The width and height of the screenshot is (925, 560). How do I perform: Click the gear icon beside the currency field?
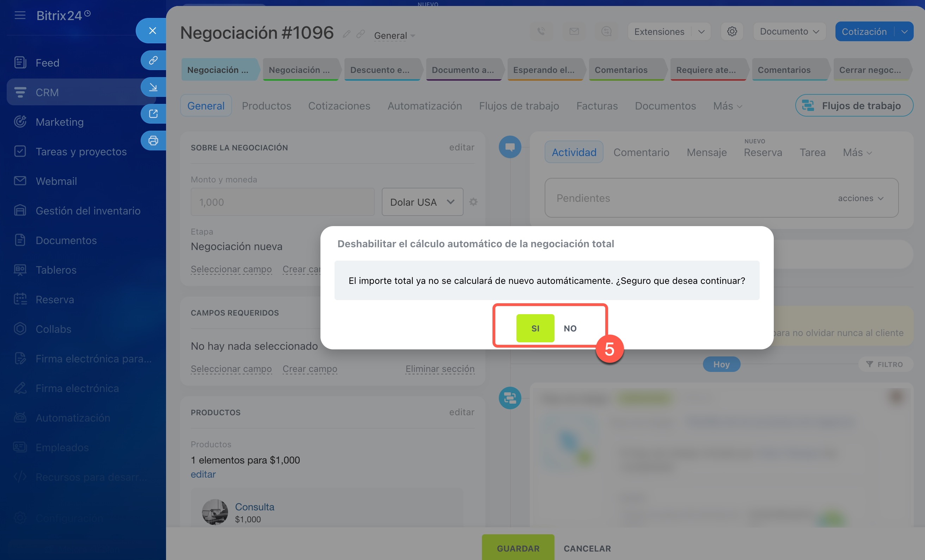[x=473, y=202]
